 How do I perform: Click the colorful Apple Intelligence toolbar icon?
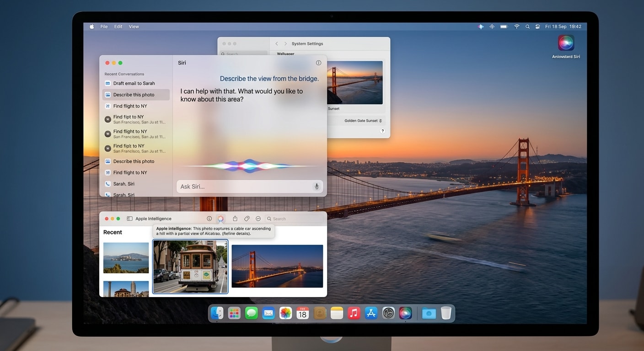[221, 219]
